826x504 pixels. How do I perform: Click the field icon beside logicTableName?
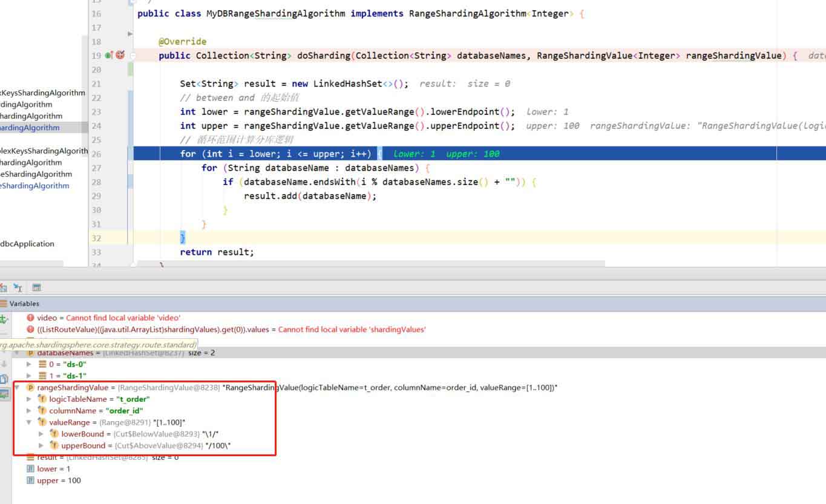(42, 399)
